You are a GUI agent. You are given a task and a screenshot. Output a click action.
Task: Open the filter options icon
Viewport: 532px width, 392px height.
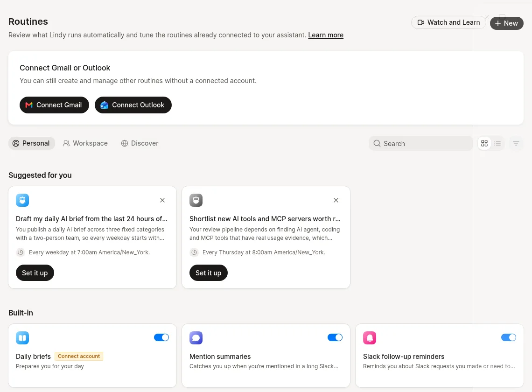[516, 143]
